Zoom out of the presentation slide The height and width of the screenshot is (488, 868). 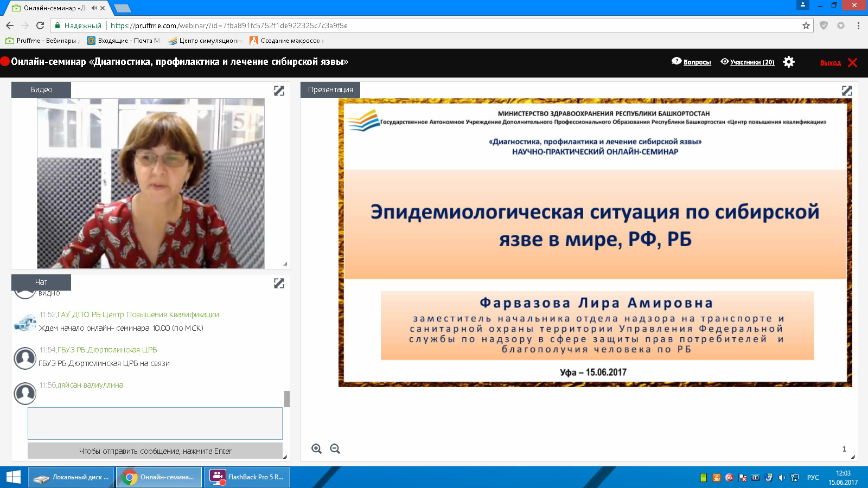[335, 448]
